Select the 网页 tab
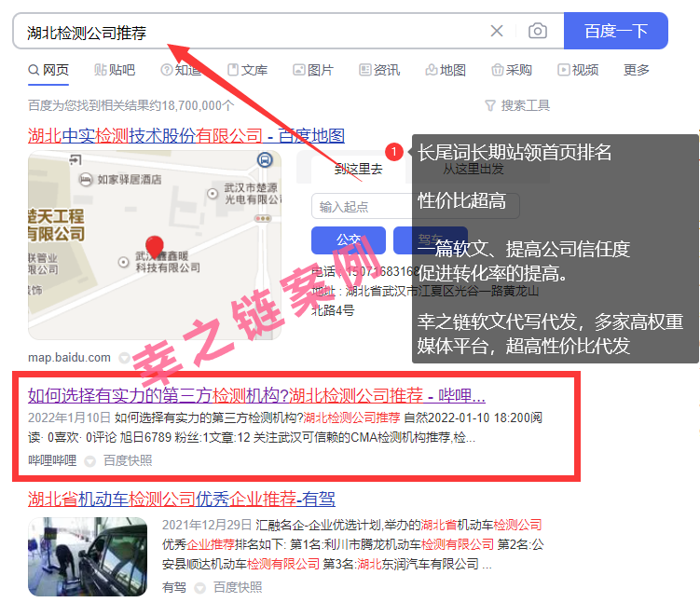700x616 pixels. 48,70
